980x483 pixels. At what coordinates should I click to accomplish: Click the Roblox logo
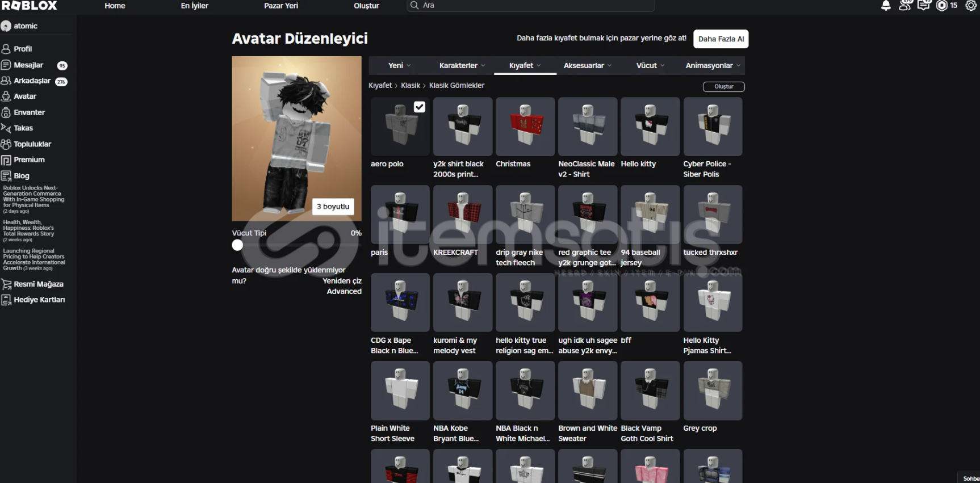[x=30, y=6]
